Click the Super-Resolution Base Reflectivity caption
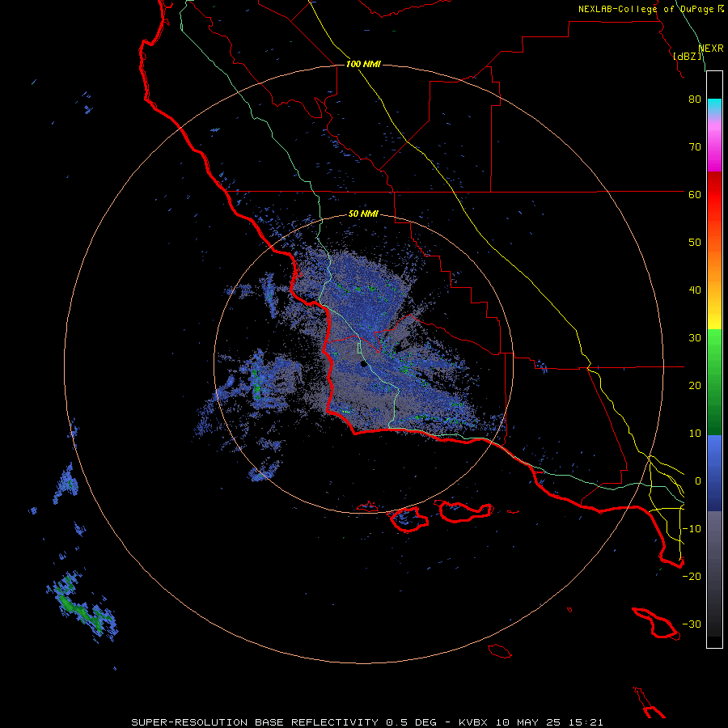The image size is (728, 728). point(367,722)
